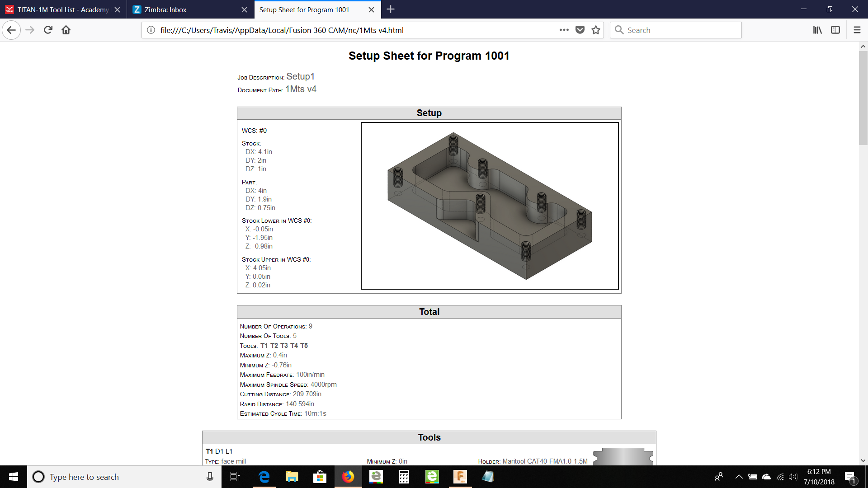Open a new browser tab
Screen dimensions: 868x488
tap(391, 9)
